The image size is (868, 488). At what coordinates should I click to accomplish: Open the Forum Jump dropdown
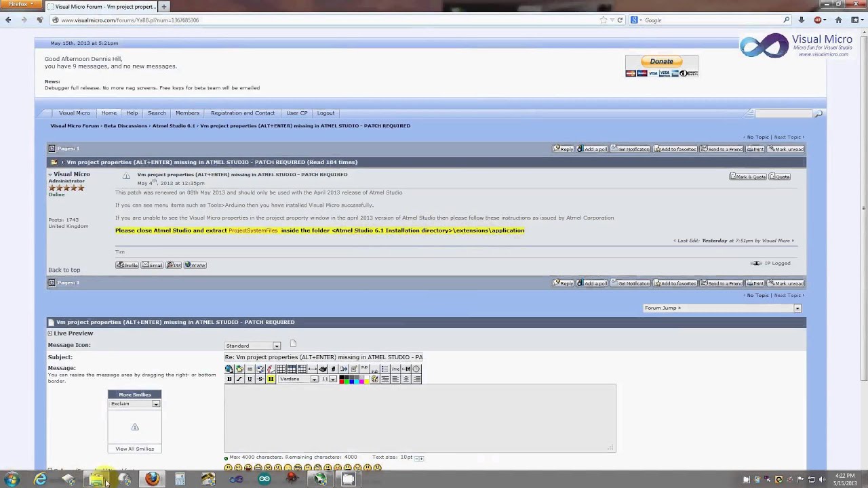pos(722,308)
